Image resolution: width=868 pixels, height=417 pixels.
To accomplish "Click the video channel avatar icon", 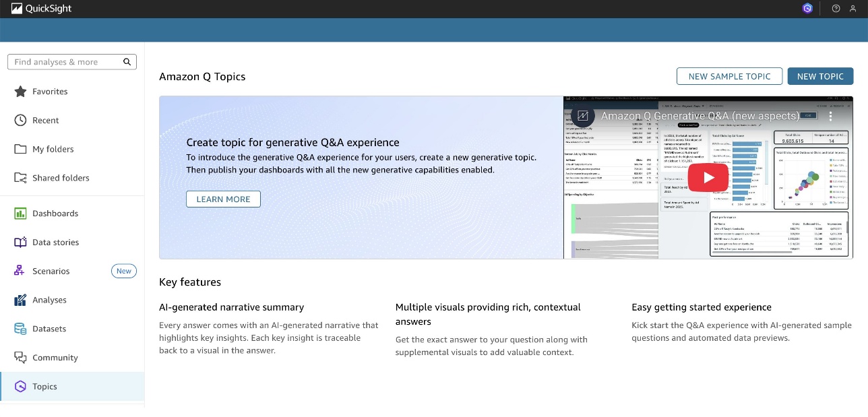I will point(582,116).
